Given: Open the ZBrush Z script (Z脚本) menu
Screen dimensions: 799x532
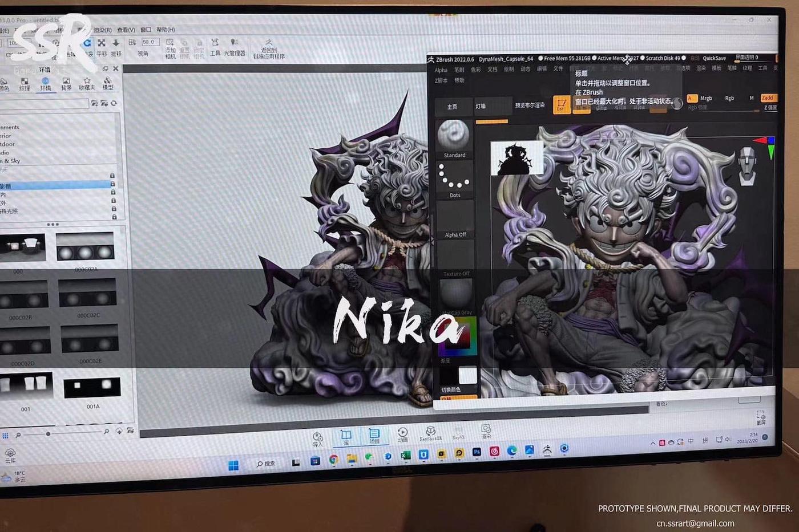Looking at the screenshot, I should (441, 80).
